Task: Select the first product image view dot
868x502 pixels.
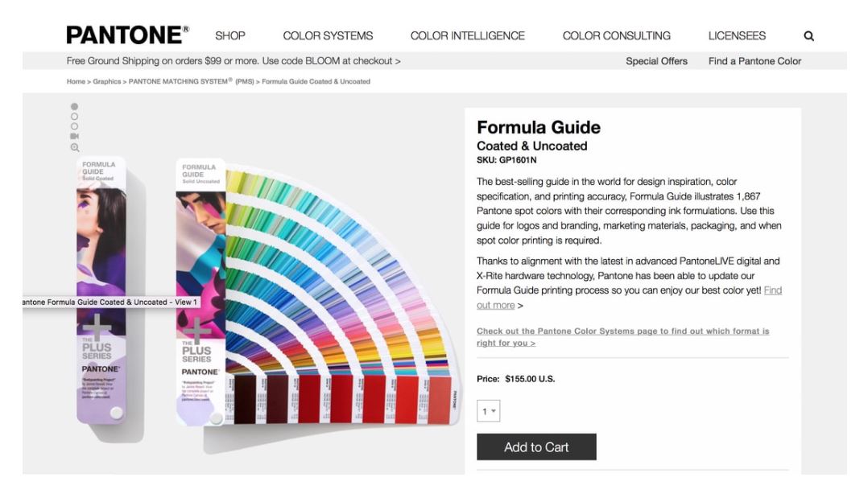Action: coord(75,106)
